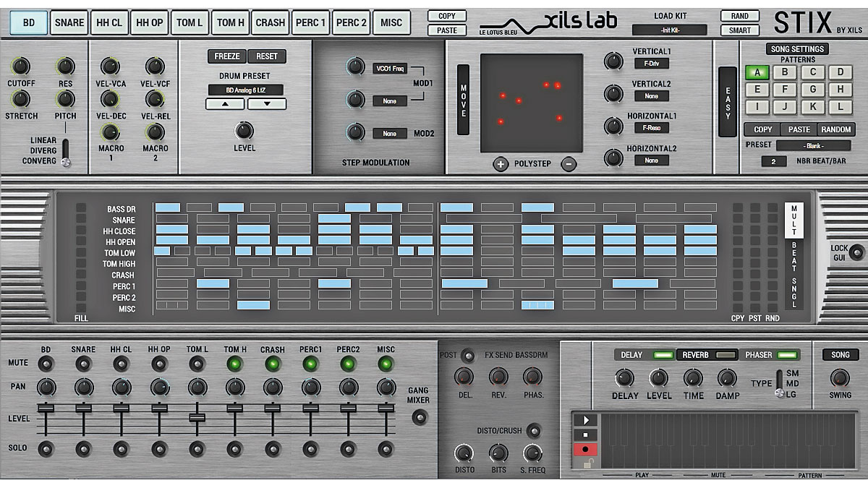This screenshot has height=488, width=868.
Task: Toggle the LOCK GUI switch
Action: click(856, 252)
